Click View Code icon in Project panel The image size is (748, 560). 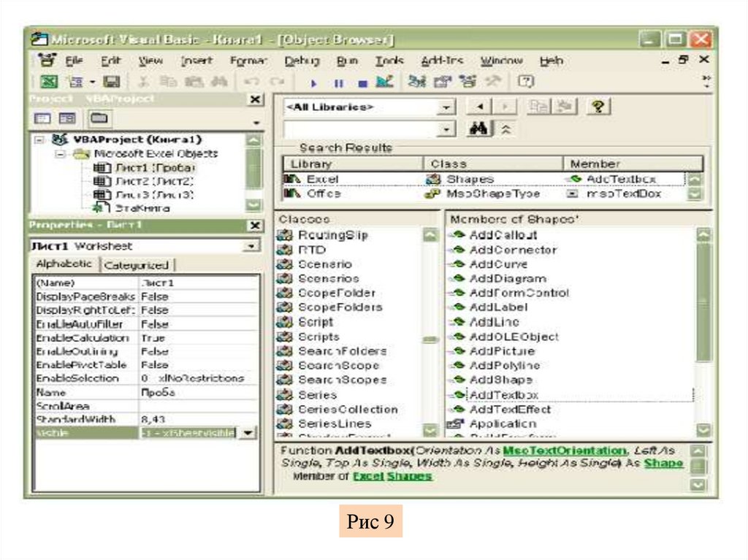tap(42, 118)
